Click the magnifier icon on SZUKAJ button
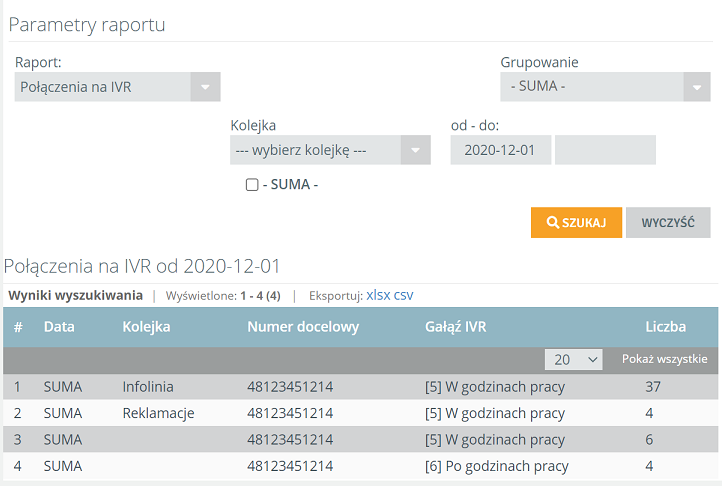 tap(553, 222)
